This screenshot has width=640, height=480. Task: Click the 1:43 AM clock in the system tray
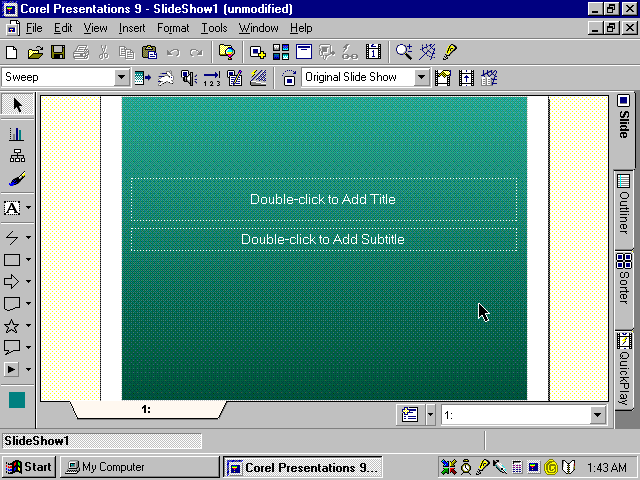tap(607, 467)
